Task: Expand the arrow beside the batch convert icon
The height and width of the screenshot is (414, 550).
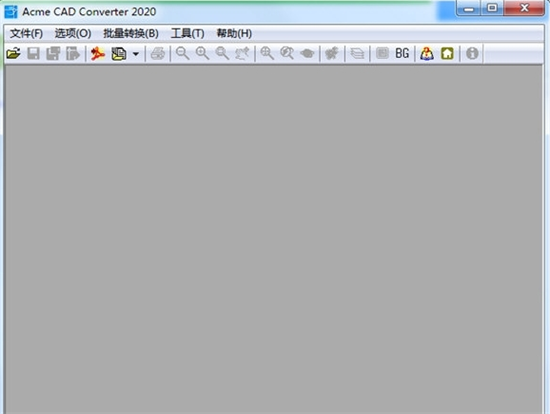Action: coord(135,54)
